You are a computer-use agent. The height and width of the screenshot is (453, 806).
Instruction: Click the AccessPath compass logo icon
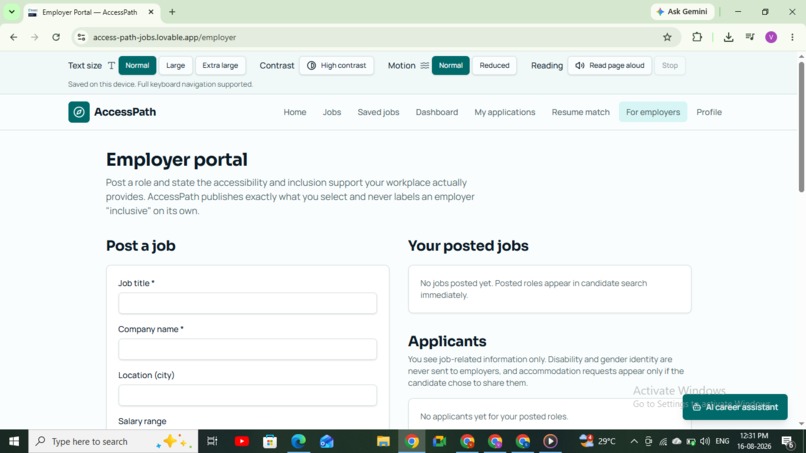click(79, 112)
